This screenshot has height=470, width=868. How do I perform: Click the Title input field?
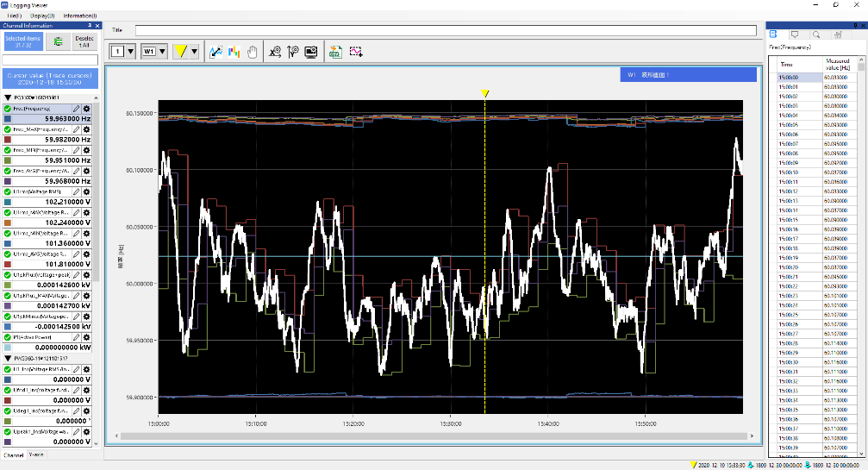coord(446,30)
